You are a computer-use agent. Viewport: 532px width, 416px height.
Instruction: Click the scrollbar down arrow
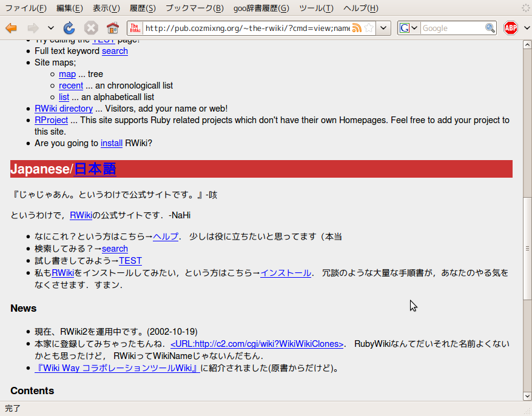[527, 396]
